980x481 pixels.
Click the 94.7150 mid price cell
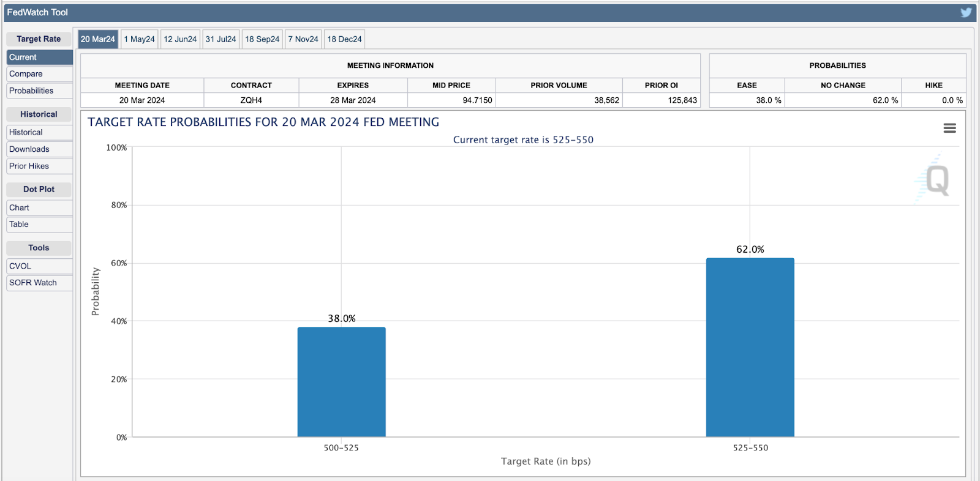[x=451, y=100]
